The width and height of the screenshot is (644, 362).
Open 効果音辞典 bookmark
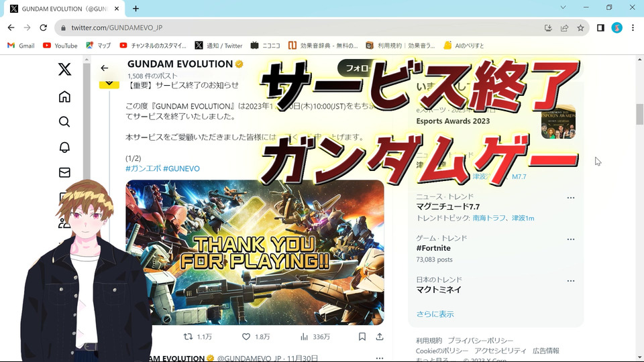pyautogui.click(x=323, y=46)
